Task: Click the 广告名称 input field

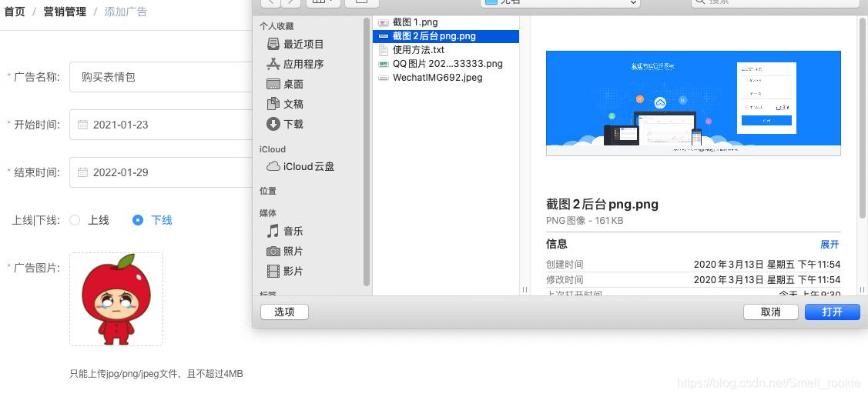Action: (x=160, y=77)
